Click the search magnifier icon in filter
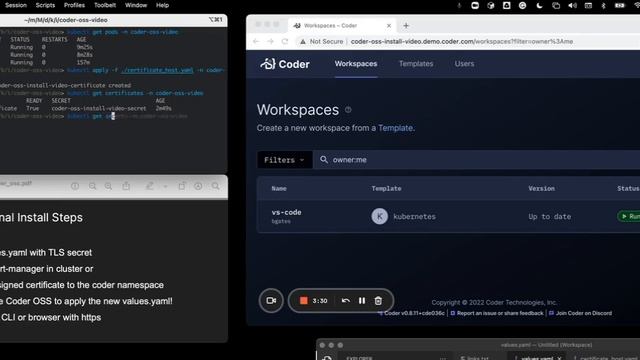Viewport: 640px width, 360px height. [x=324, y=160]
